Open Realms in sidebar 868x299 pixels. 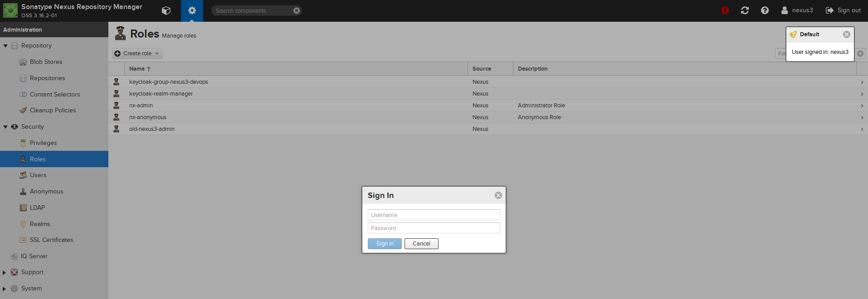coord(40,224)
